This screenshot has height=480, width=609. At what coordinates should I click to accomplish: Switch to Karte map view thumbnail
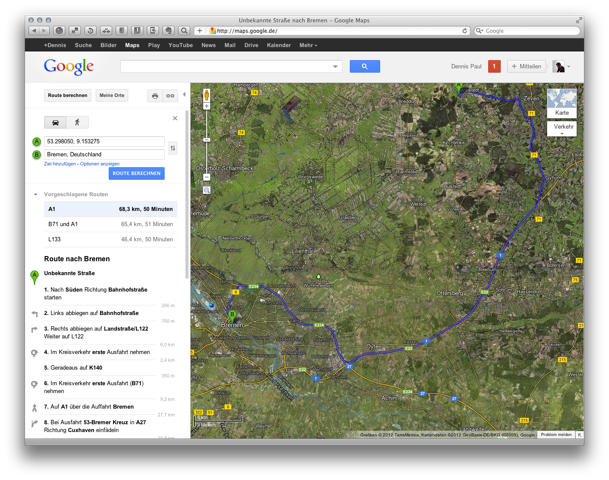pyautogui.click(x=561, y=104)
